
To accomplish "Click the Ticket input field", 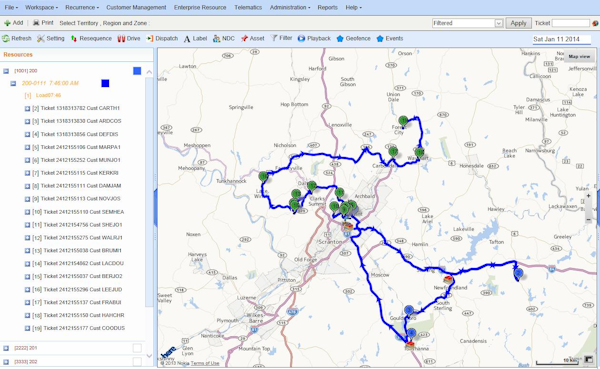I will [571, 23].
